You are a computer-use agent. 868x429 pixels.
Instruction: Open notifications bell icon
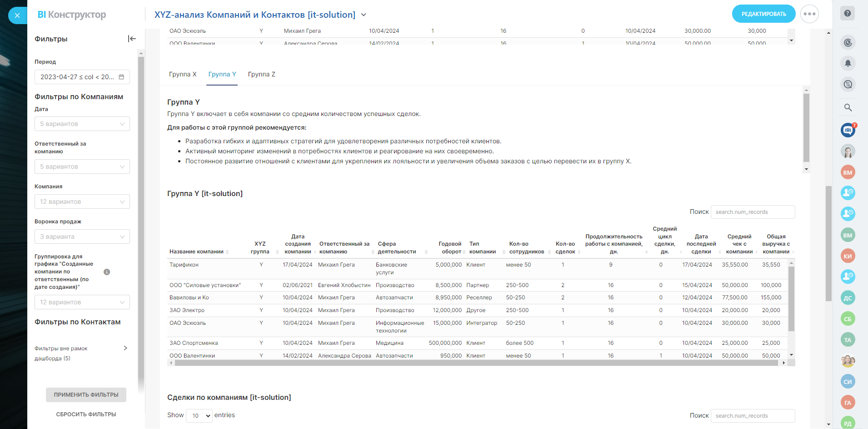pos(848,64)
